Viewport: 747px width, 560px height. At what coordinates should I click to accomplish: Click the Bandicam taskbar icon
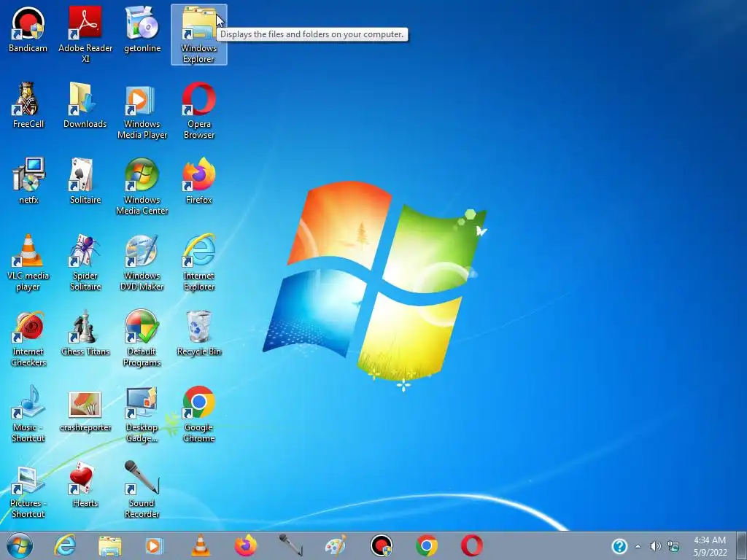click(x=382, y=545)
